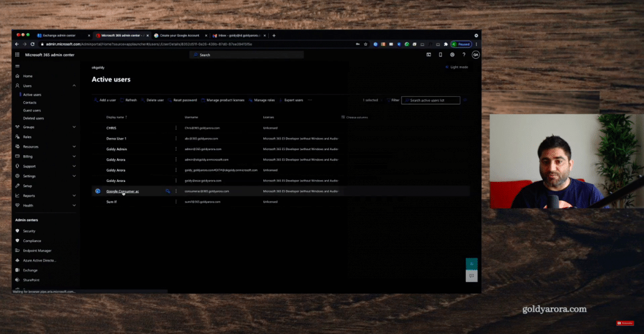This screenshot has height=334, width=644.
Task: Click Reset password in toolbar
Action: coord(183,100)
